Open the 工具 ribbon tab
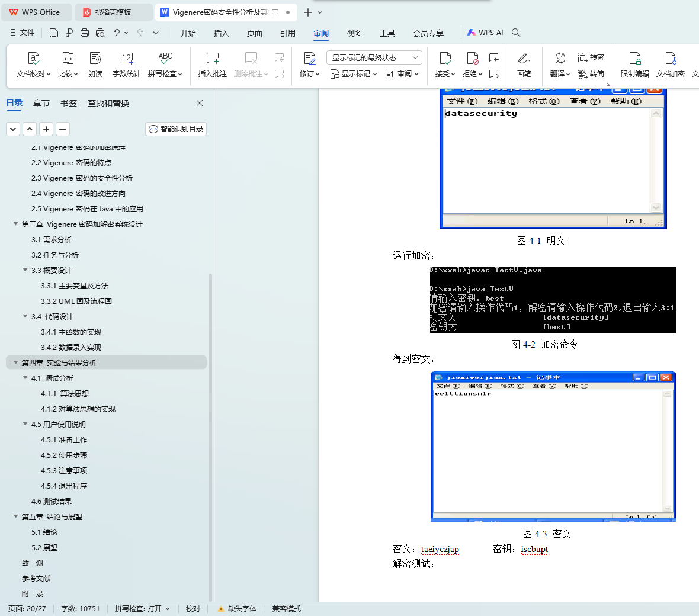 [387, 33]
